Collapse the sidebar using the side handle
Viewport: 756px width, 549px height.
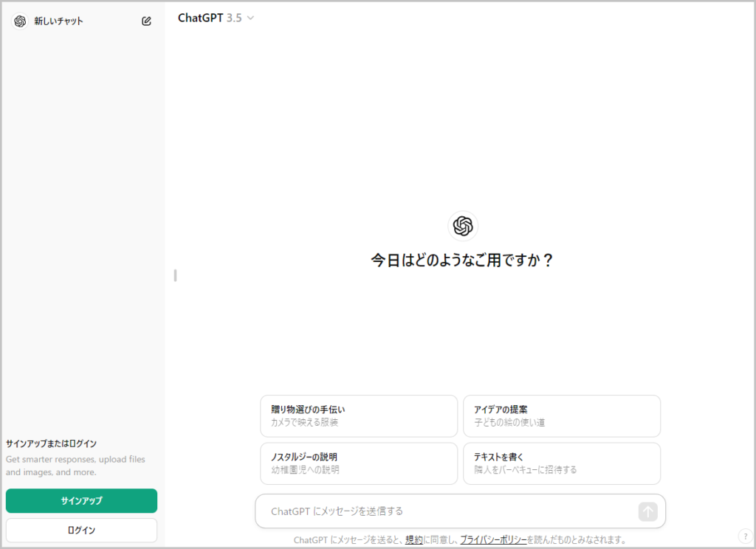(176, 275)
